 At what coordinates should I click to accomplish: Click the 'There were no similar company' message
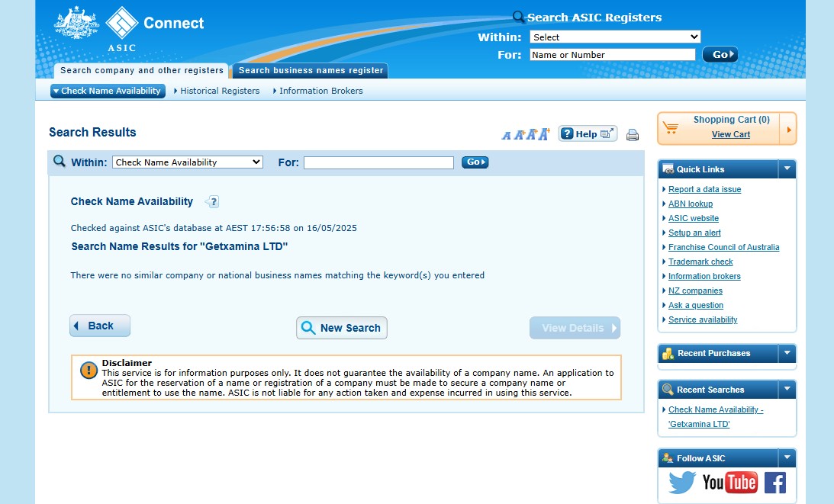click(278, 275)
